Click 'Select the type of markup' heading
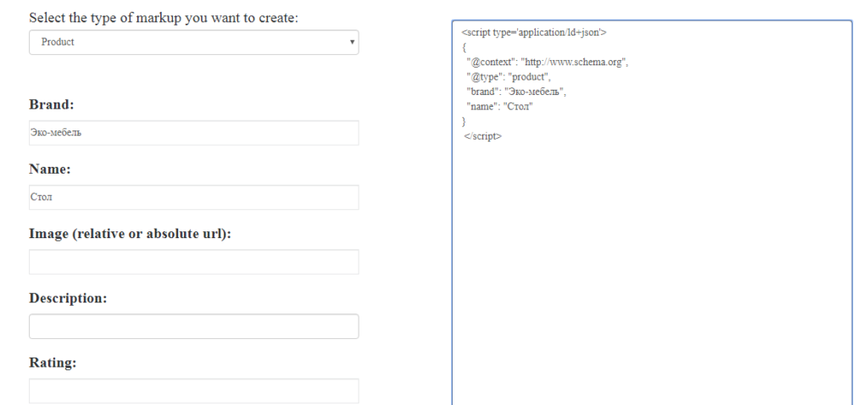The width and height of the screenshot is (868, 405). point(164,18)
